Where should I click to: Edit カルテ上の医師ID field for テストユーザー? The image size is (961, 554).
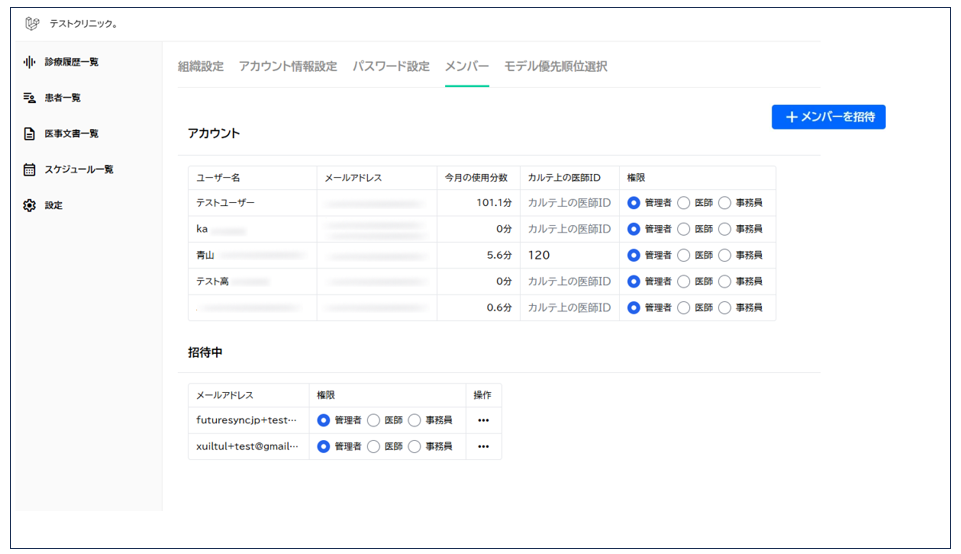click(x=569, y=203)
